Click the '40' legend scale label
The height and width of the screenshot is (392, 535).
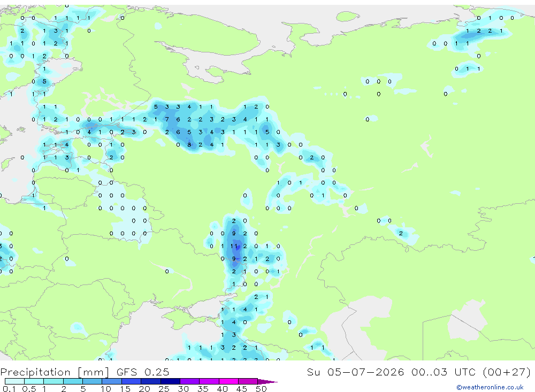(222, 389)
